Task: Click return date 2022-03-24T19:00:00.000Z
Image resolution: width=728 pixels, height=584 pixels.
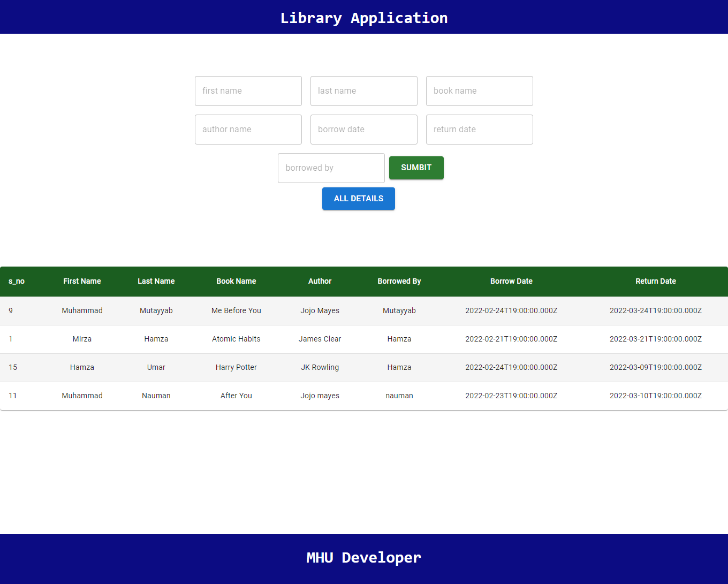Action: click(x=656, y=310)
